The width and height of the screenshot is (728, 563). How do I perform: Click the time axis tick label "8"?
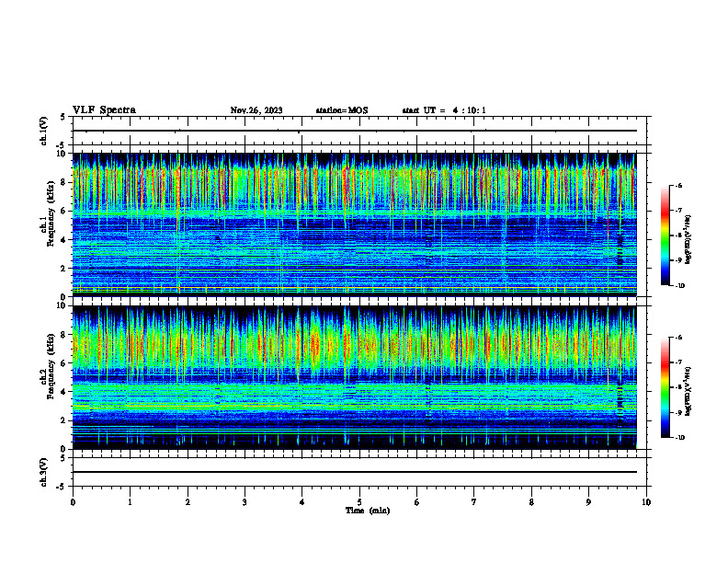(531, 502)
